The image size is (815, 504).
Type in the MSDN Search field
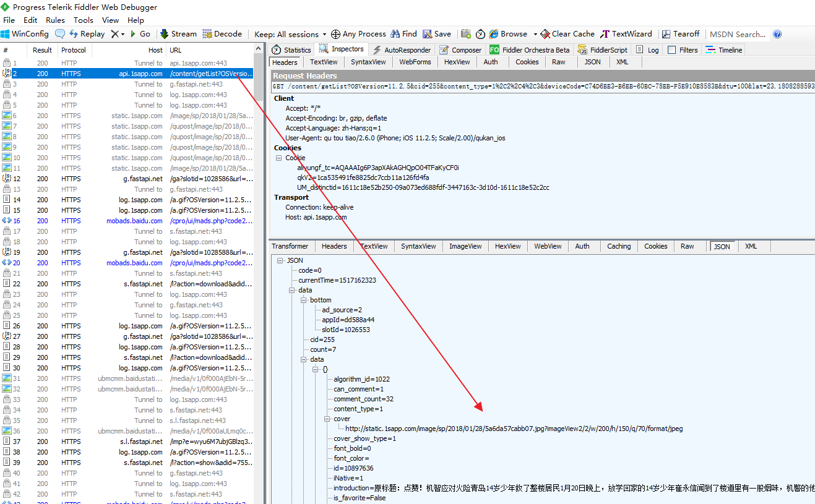pyautogui.click(x=738, y=34)
